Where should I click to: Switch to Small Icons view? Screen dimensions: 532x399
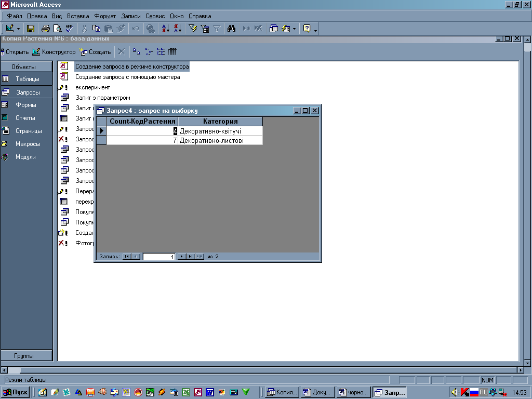click(x=149, y=52)
